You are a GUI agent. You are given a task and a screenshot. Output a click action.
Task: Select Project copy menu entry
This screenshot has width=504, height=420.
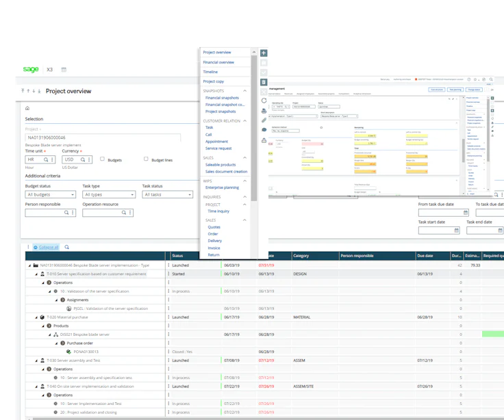tap(214, 81)
